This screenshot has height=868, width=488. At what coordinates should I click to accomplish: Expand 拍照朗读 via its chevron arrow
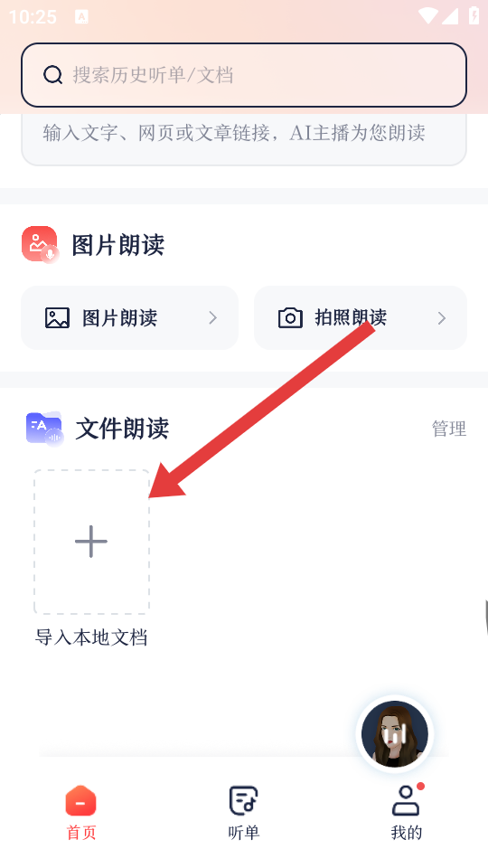(442, 317)
